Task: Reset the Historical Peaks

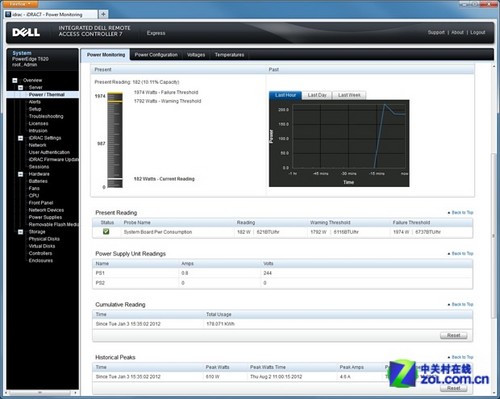Action: (453, 388)
